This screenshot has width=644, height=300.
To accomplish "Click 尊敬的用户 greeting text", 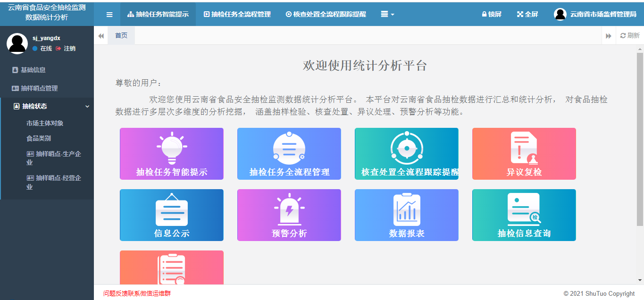I will [139, 83].
